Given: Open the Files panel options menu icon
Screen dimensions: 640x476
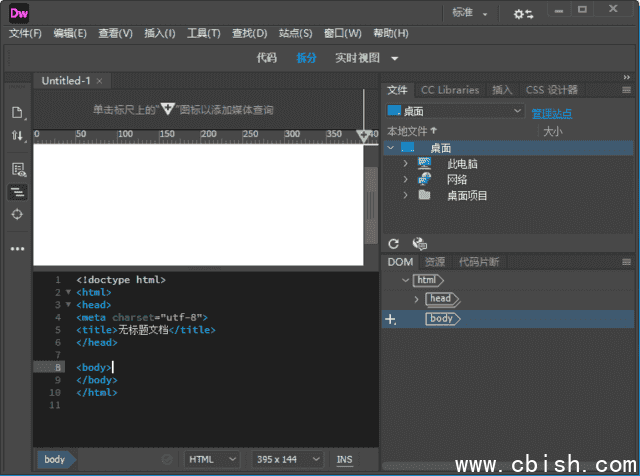Looking at the screenshot, I should 626,90.
